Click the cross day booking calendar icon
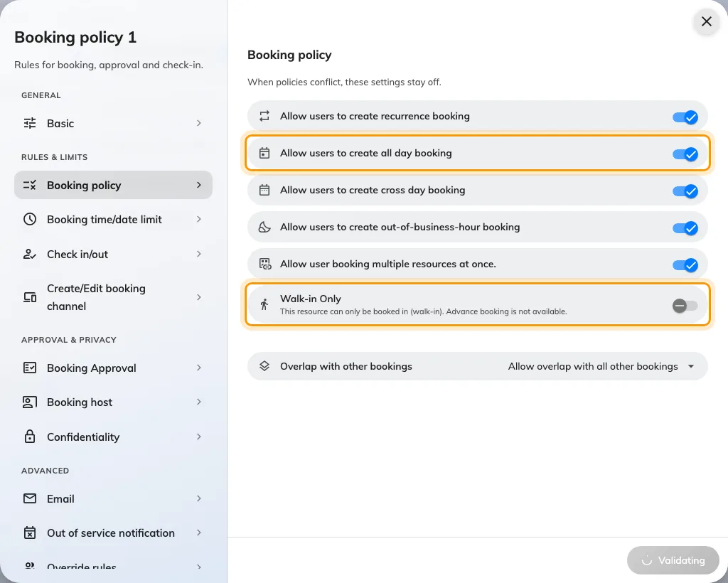This screenshot has height=583, width=728. click(264, 190)
